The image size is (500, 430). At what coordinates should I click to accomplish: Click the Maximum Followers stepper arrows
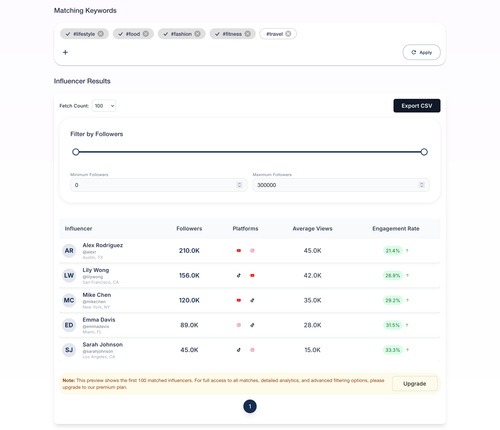(421, 185)
